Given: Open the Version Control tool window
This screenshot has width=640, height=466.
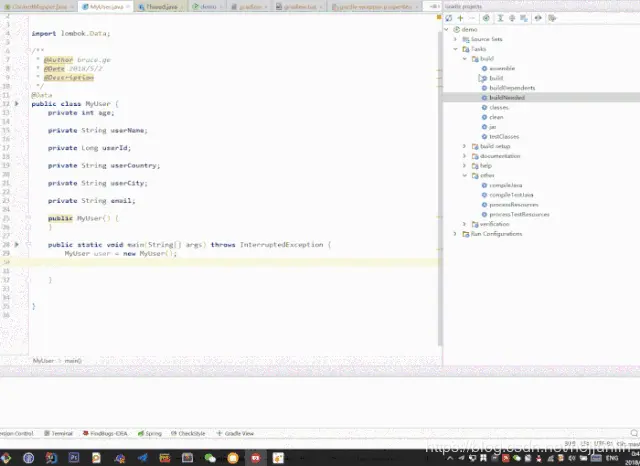Looking at the screenshot, I should (x=17, y=433).
